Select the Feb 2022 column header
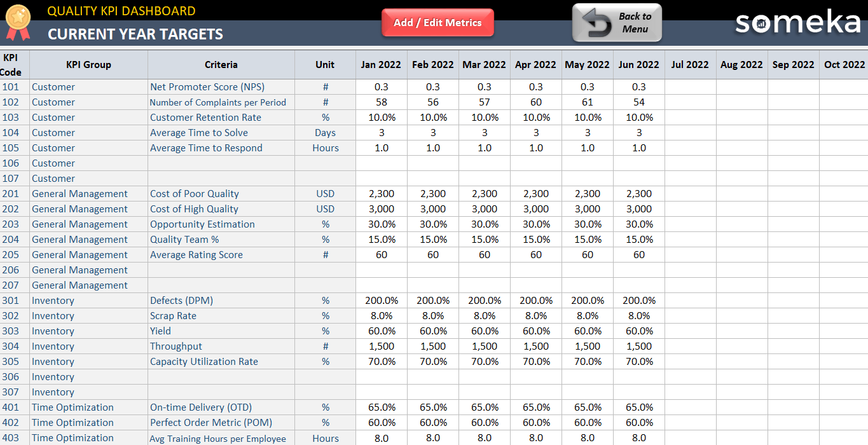The width and height of the screenshot is (868, 445). (x=433, y=65)
